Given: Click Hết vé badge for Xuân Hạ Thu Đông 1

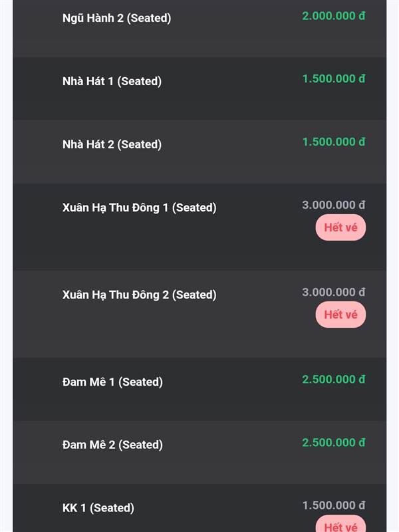Looking at the screenshot, I should click(340, 227).
